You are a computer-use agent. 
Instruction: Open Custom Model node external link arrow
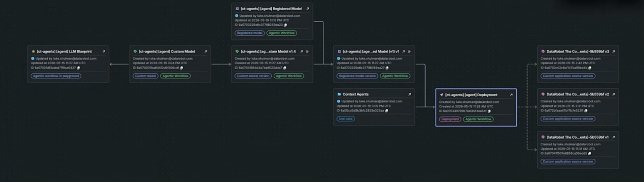pos(206,52)
